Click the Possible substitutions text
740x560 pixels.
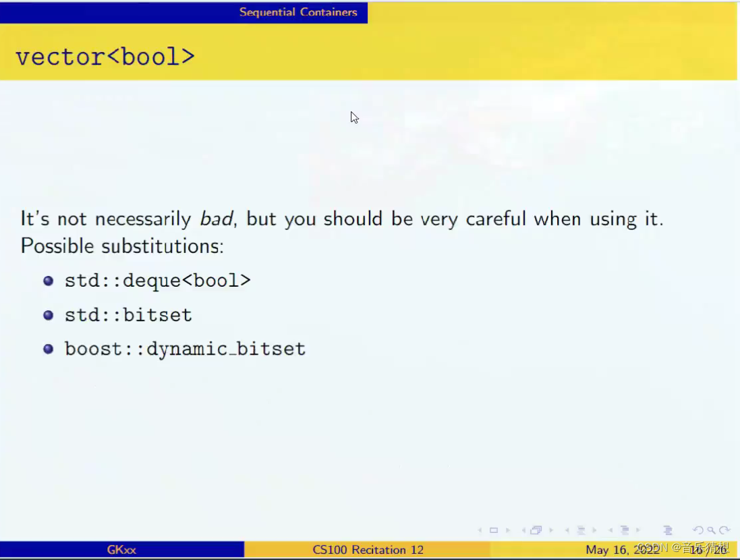tap(122, 246)
